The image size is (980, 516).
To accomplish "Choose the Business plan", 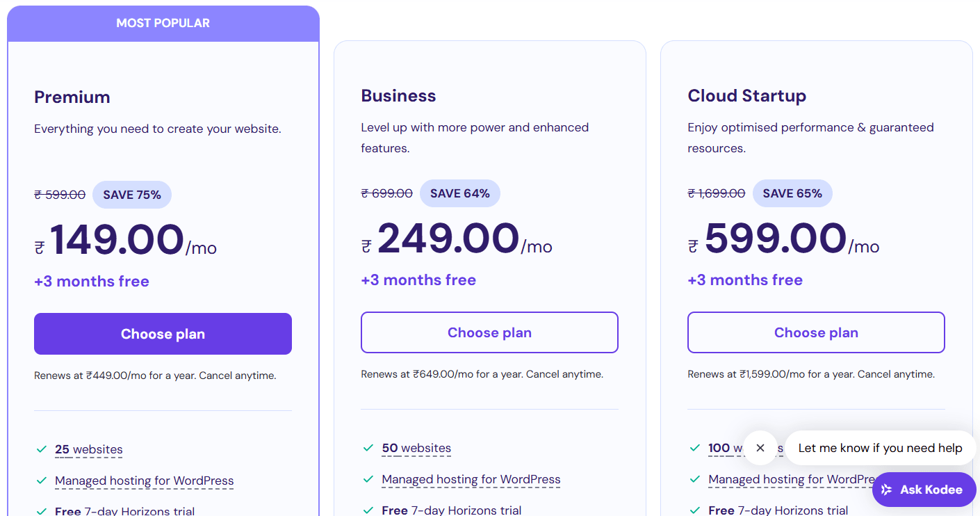I will [x=489, y=332].
